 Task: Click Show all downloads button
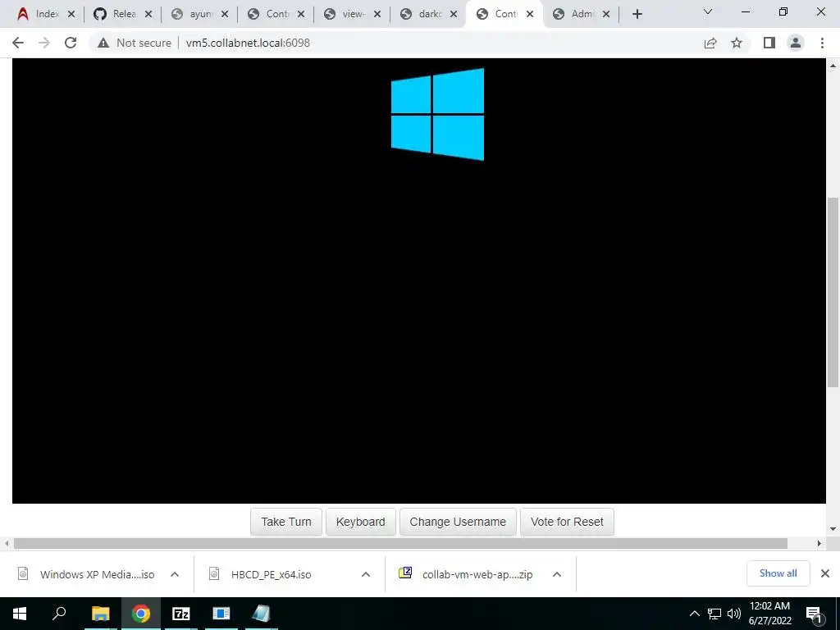(x=778, y=573)
